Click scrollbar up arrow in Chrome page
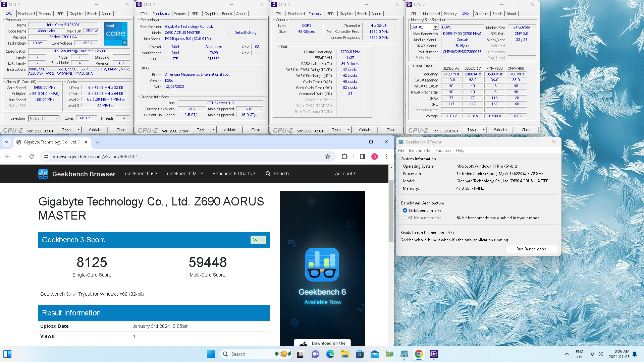 [x=391, y=168]
